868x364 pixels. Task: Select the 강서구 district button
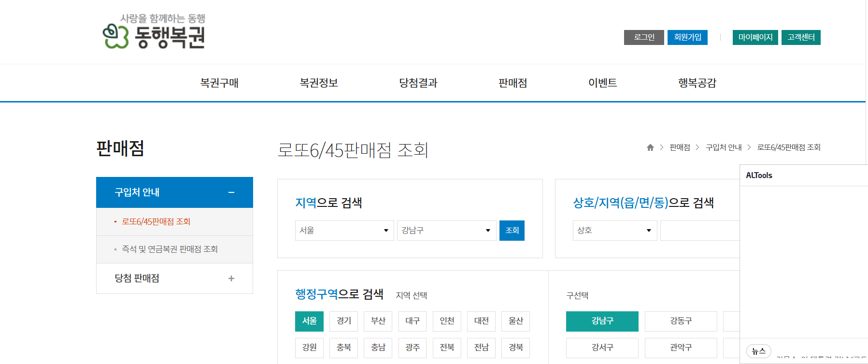pos(602,348)
